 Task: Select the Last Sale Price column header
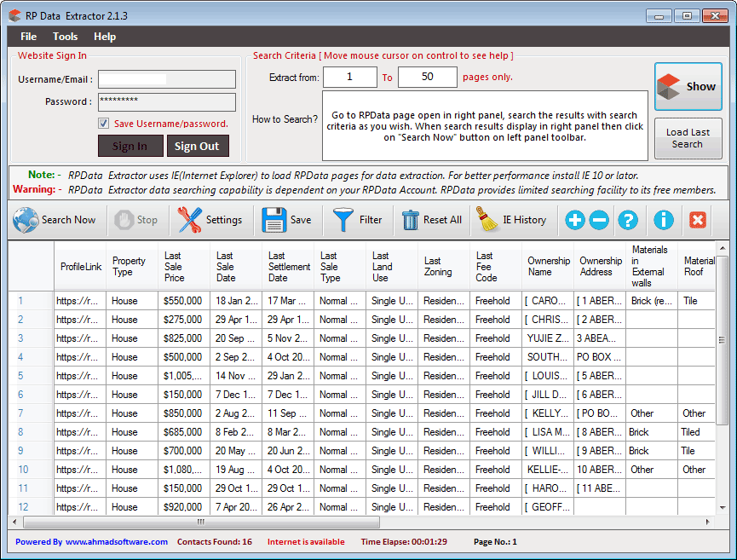click(x=183, y=267)
